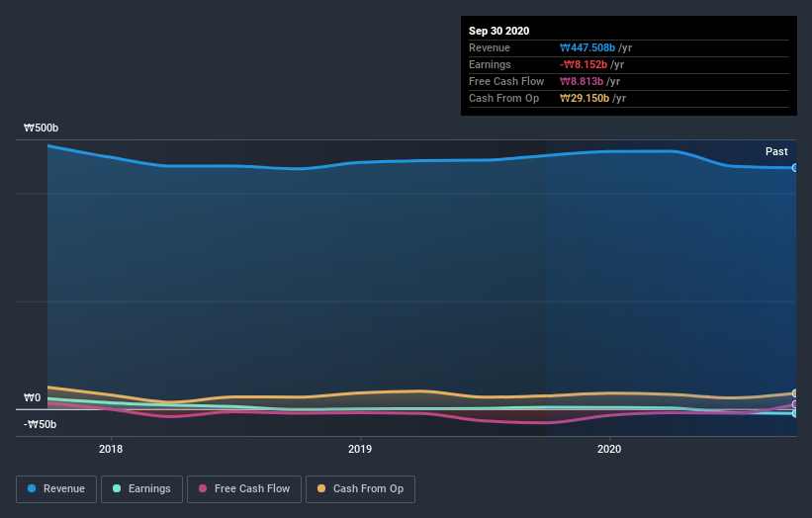This screenshot has height=518, width=812.
Task: Click the Past label on the chart
Action: tap(776, 151)
